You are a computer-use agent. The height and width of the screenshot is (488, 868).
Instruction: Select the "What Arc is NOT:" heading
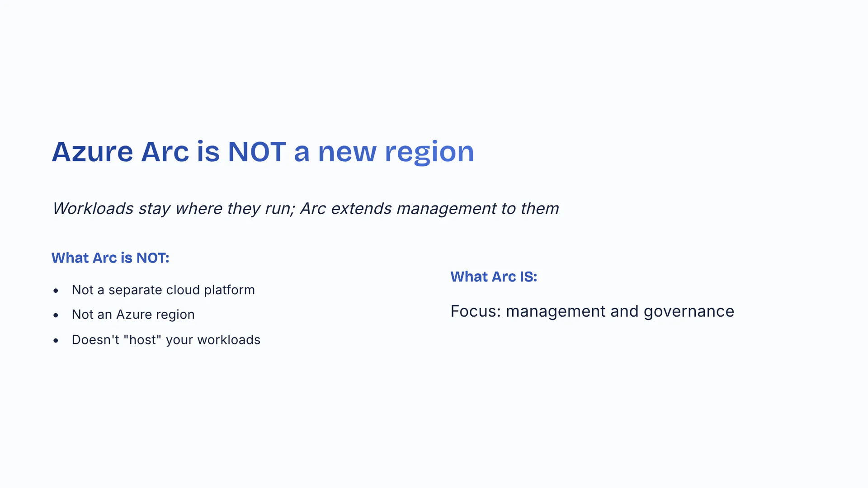110,258
